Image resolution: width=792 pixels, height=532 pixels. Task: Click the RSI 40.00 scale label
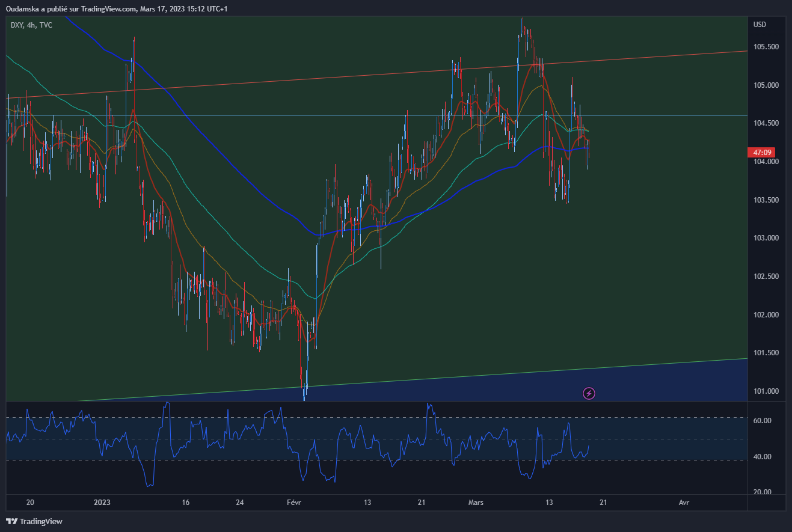point(762,457)
